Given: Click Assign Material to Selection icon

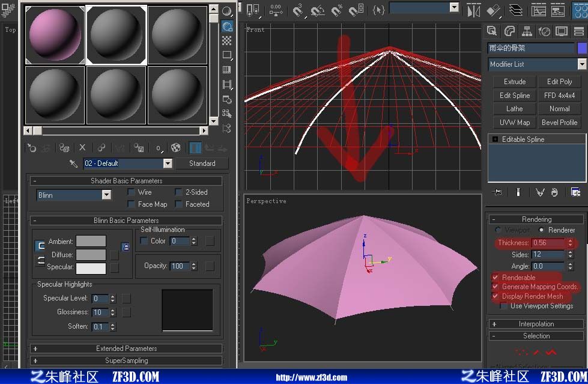Looking at the screenshot, I should point(64,148).
